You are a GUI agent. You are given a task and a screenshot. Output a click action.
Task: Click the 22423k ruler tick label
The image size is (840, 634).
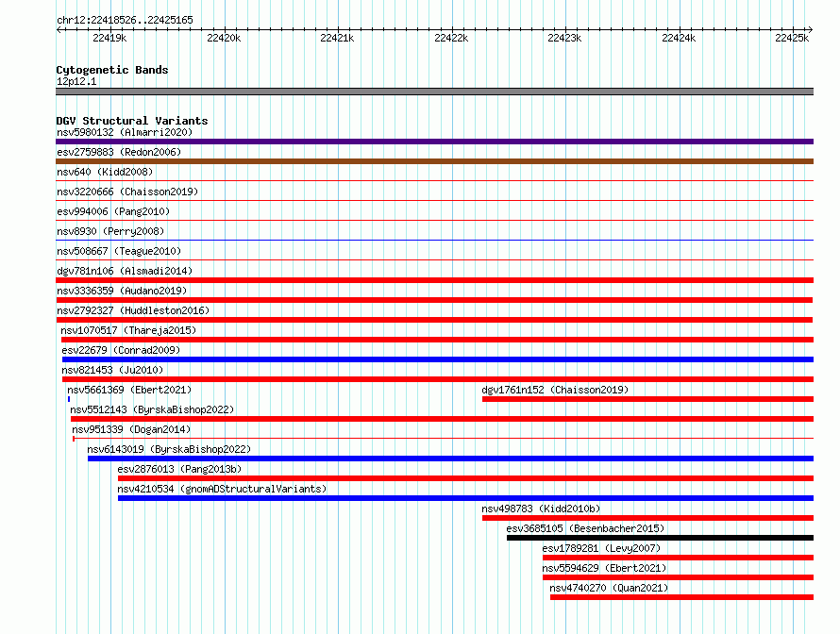(564, 38)
